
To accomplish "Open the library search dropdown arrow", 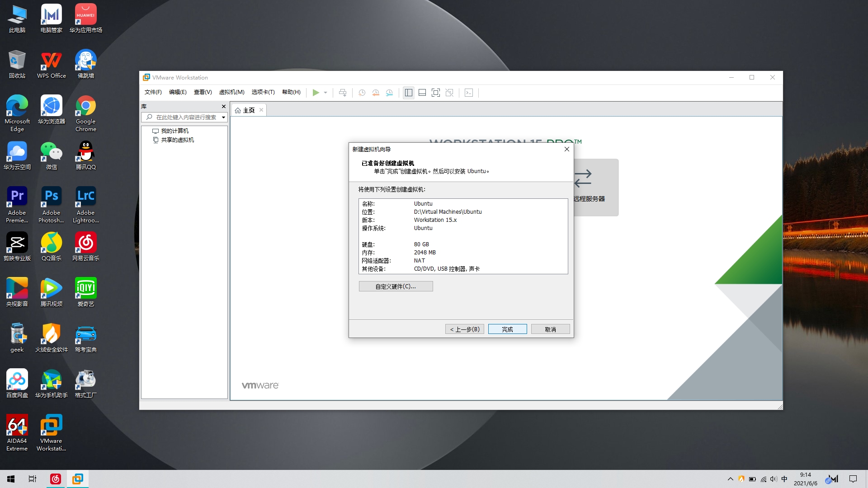I will tap(223, 117).
